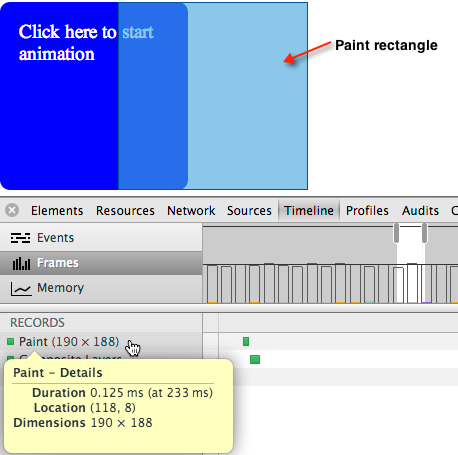Select the Frames bar chart icon
This screenshot has height=455, width=458.
tap(21, 263)
